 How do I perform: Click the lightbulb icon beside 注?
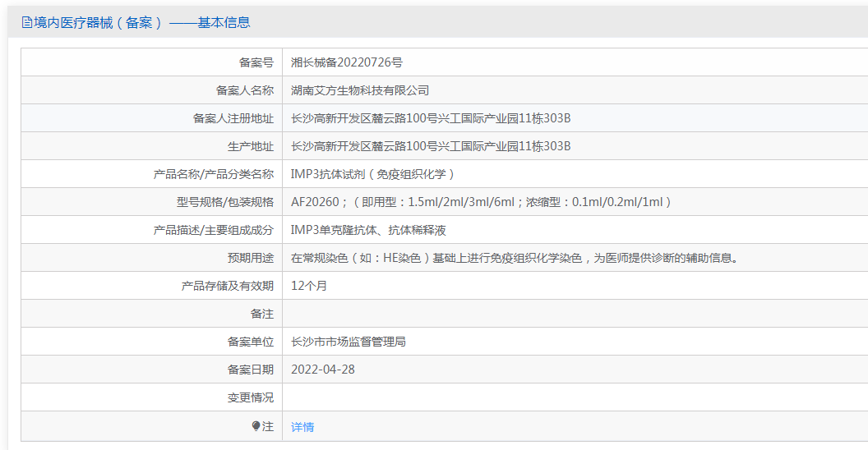256,426
